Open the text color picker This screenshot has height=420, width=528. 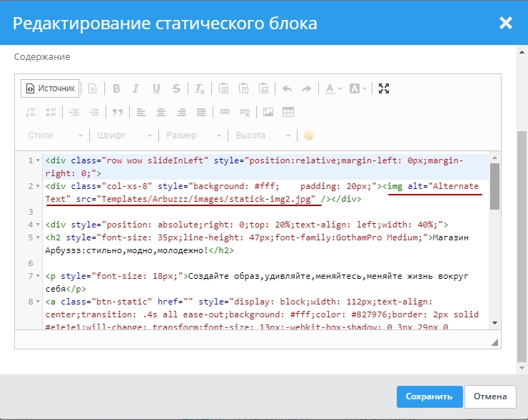332,88
